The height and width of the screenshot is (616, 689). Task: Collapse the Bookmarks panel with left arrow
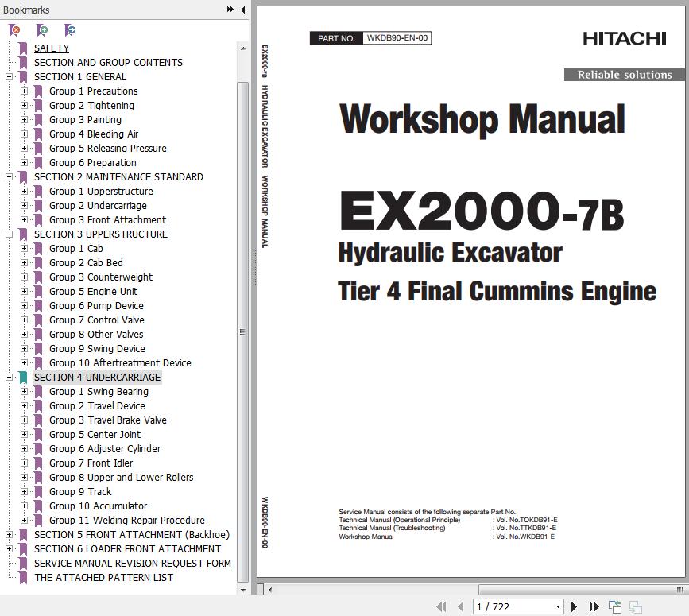(242, 10)
